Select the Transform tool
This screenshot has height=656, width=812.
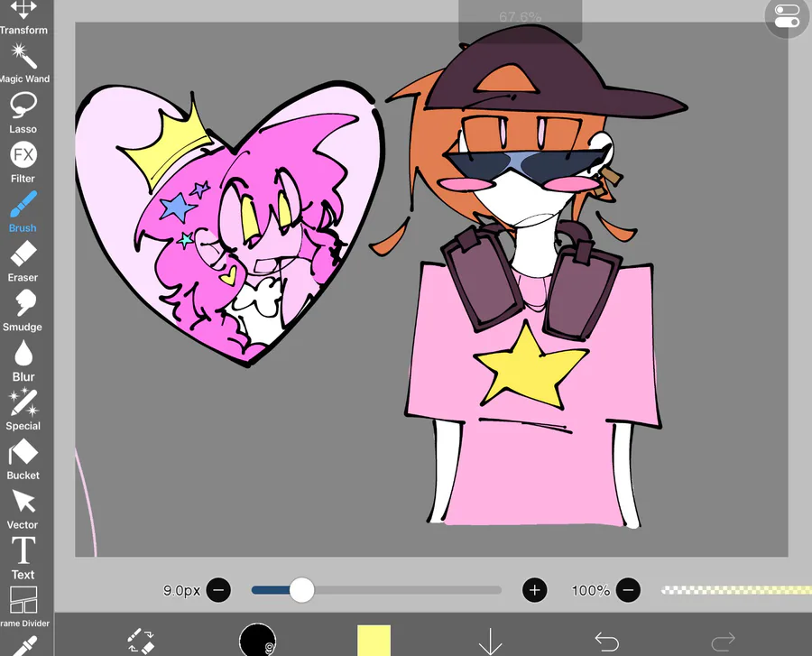coord(23,17)
